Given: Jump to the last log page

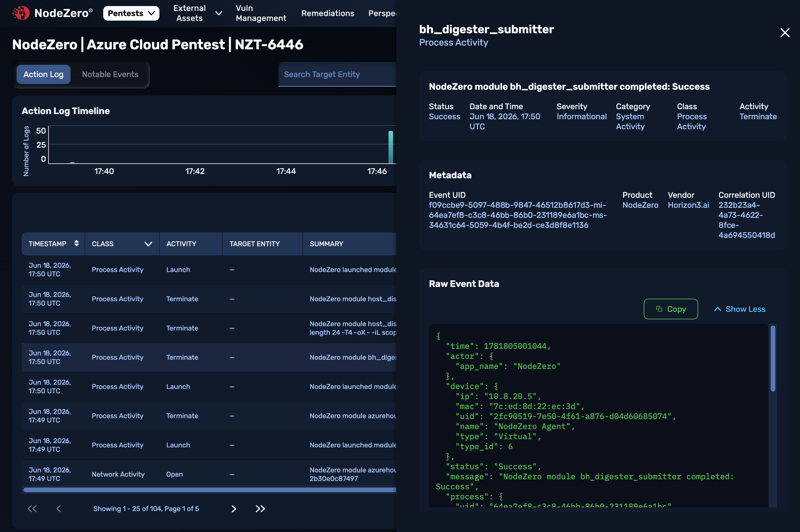Looking at the screenshot, I should pos(260,508).
